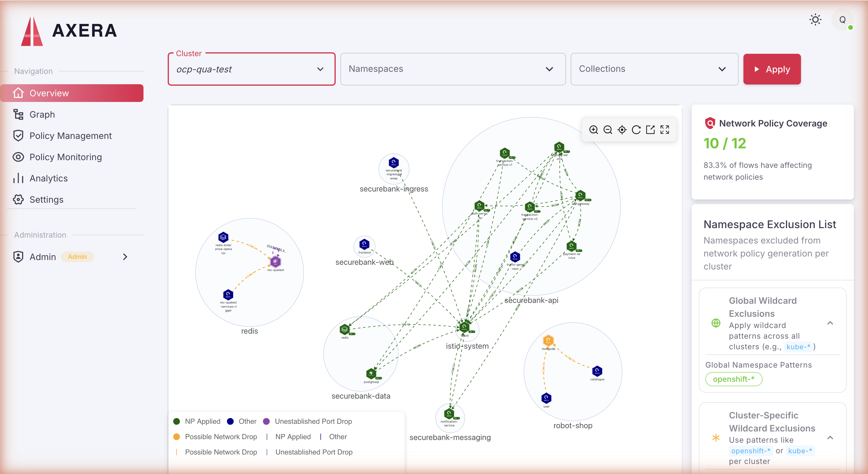
Task: Click the blue Other legend dot
Action: pyautogui.click(x=231, y=421)
